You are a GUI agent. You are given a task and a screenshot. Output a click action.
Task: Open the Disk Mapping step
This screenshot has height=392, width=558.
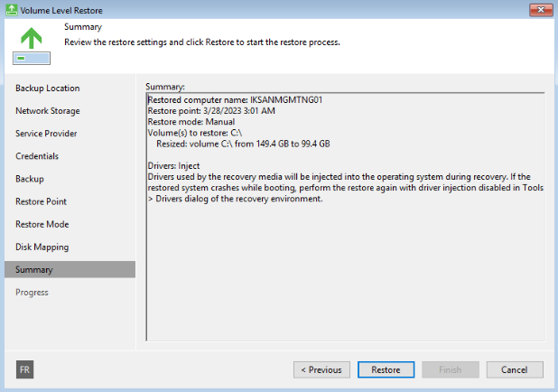point(42,247)
